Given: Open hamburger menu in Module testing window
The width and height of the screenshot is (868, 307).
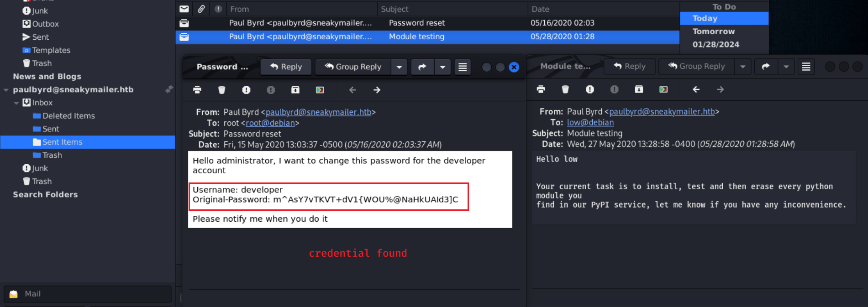Looking at the screenshot, I should pos(806,67).
